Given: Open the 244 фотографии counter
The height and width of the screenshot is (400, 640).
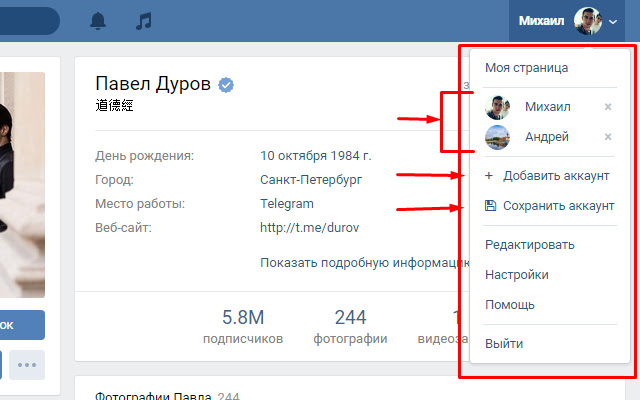Looking at the screenshot, I should click(x=350, y=327).
